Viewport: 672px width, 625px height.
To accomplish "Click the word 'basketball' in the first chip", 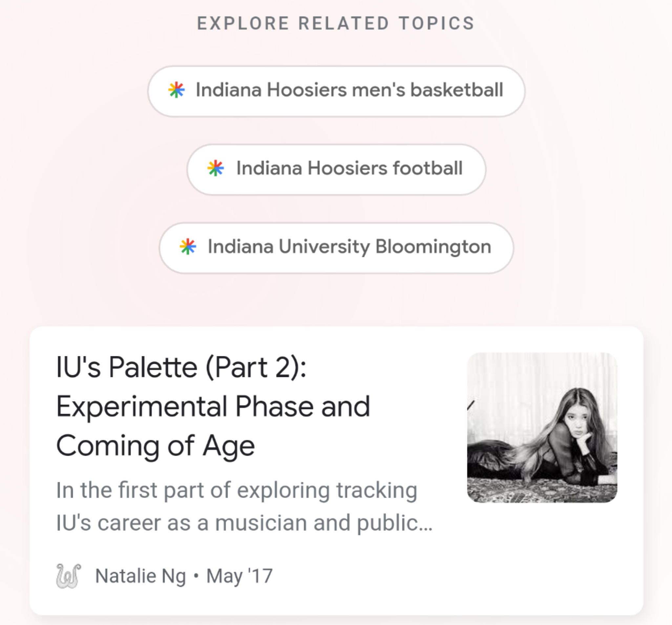I will coord(457,90).
